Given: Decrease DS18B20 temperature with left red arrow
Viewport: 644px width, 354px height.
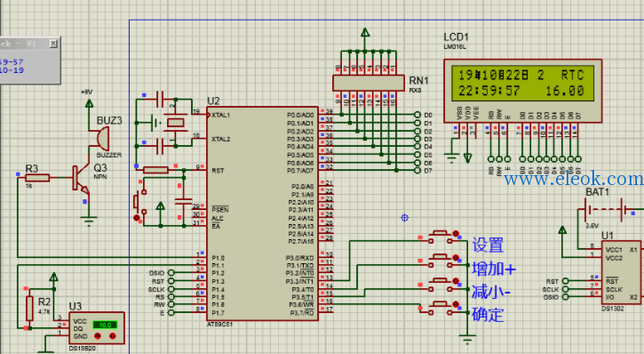Looking at the screenshot, I should (x=98, y=336).
